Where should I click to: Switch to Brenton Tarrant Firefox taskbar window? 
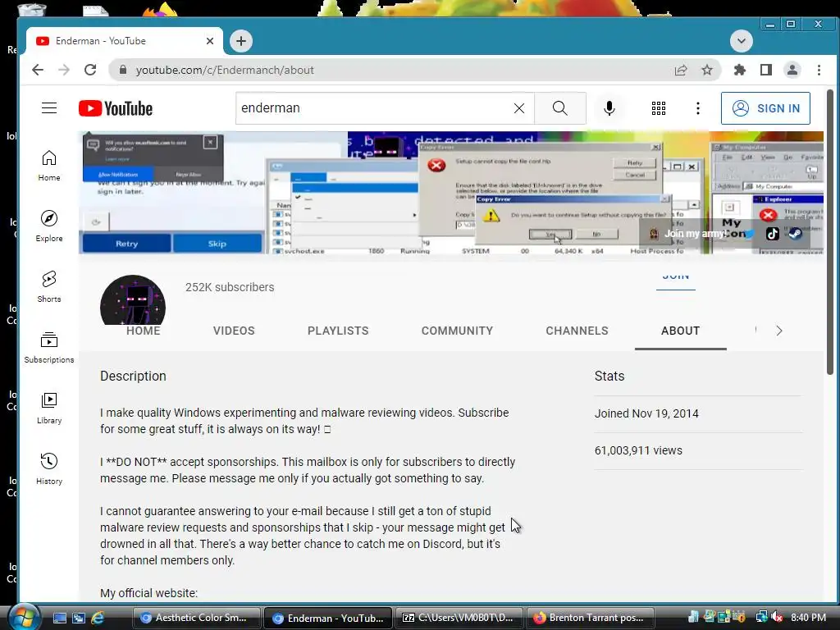point(591,618)
